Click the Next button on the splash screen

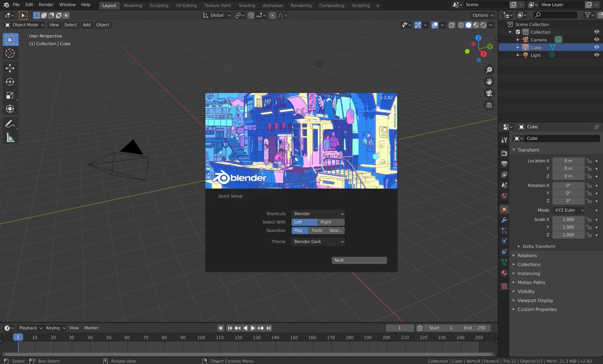point(359,260)
